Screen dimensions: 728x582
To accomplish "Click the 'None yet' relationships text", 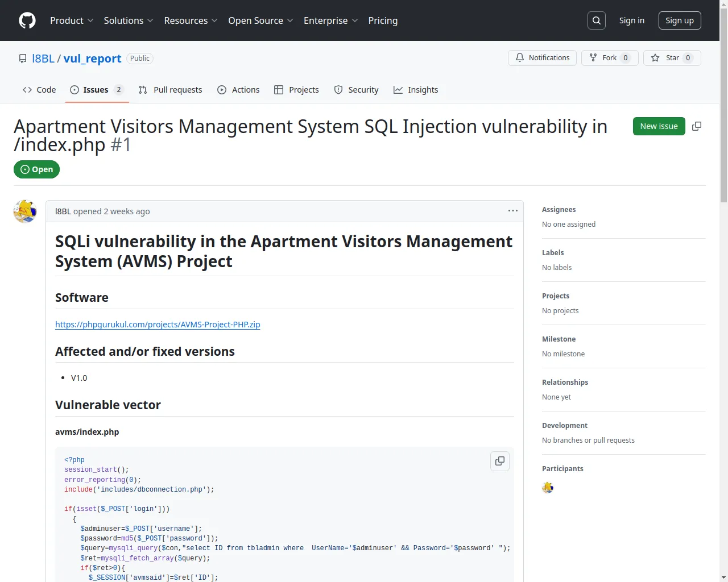I will pos(556,397).
